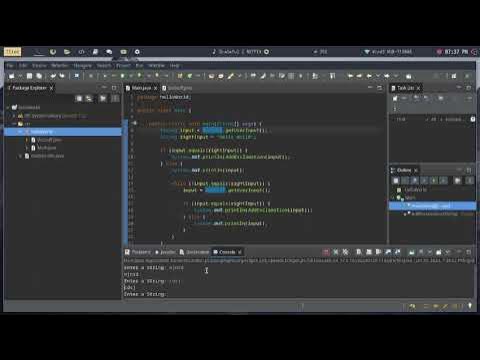Click the Save toolbar icon
Viewport: 480px width, 360px height.
pyautogui.click(x=29, y=76)
